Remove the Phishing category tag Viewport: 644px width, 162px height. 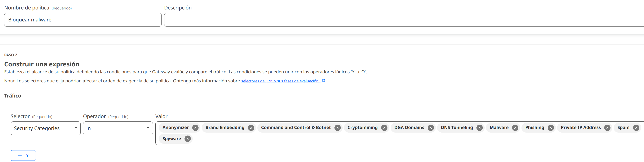(551, 128)
